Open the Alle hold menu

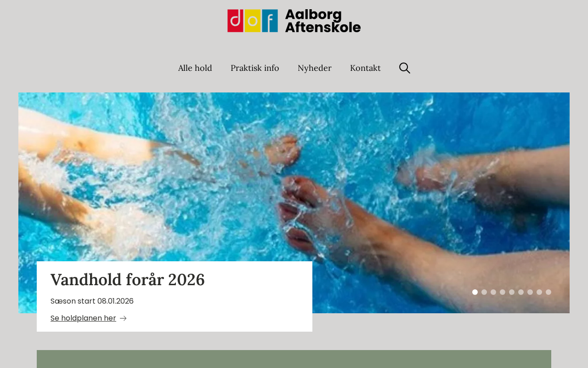pyautogui.click(x=195, y=68)
